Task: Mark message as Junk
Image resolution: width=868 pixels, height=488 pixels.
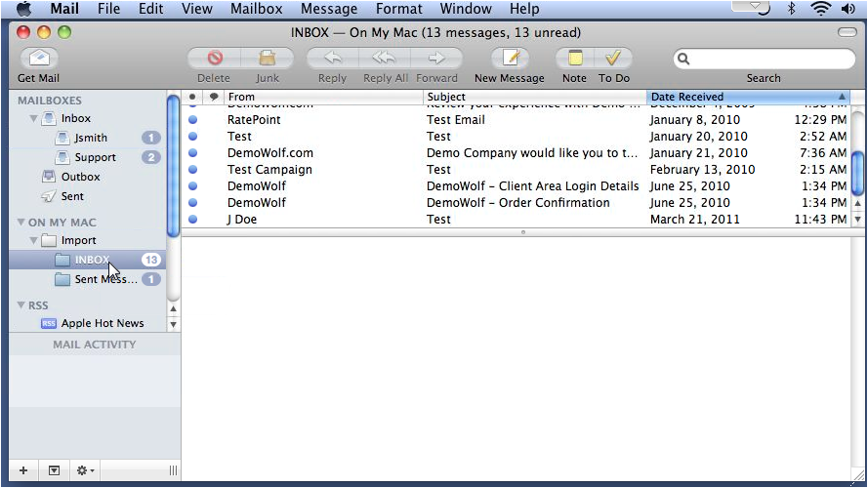Action: 268,58
